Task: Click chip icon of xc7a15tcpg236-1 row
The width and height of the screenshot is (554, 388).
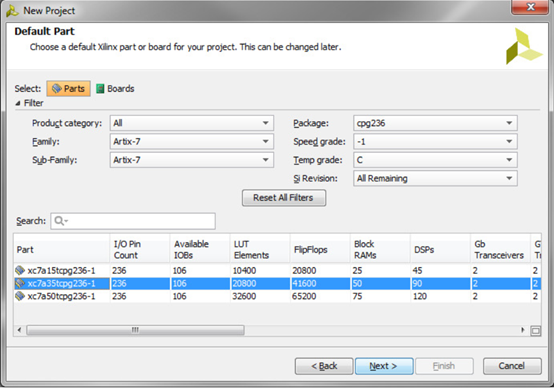Action: click(20, 270)
